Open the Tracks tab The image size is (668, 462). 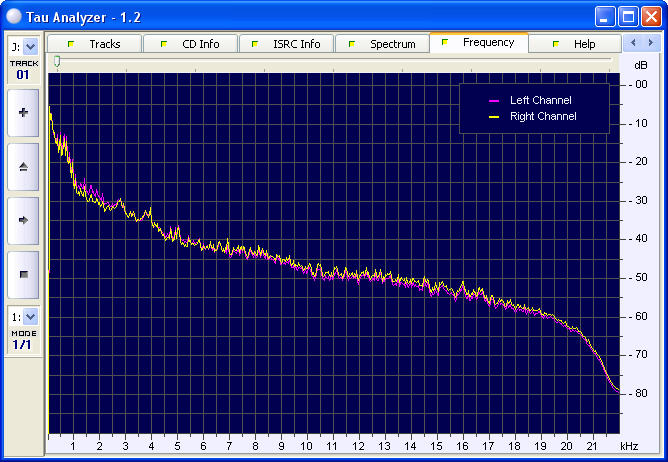click(x=94, y=44)
